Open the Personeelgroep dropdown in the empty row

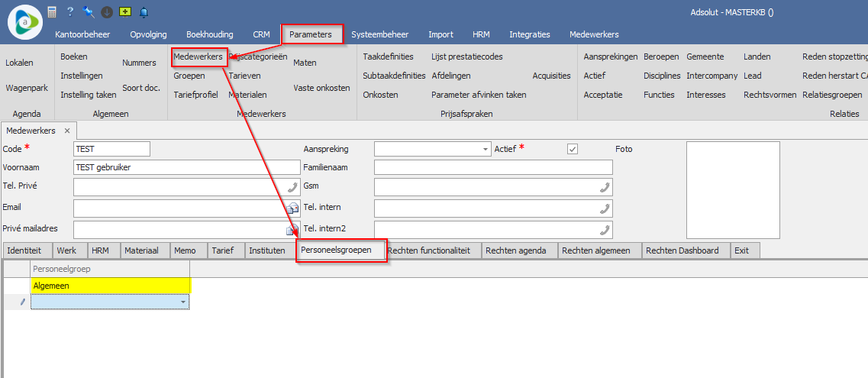coord(183,302)
